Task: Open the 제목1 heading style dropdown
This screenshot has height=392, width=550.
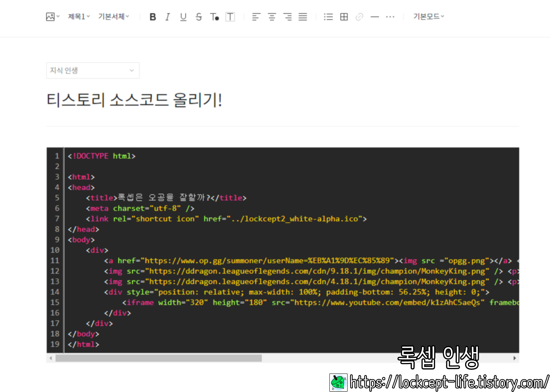Action: tap(79, 17)
